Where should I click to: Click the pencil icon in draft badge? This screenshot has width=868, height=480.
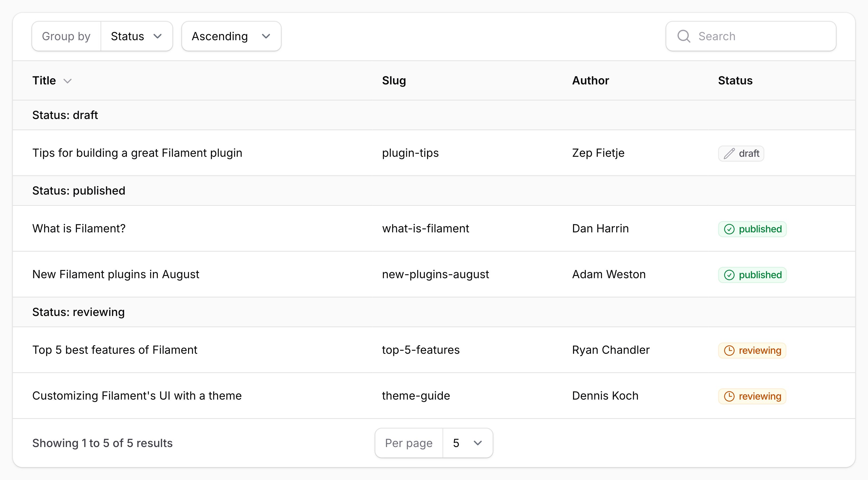(729, 154)
